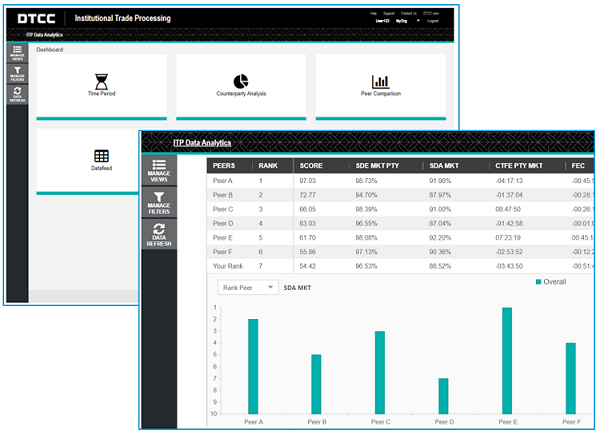Viewport: 600px width, 434px height.
Task: Click CTFE PTY MKT value 08:47:50
Action: tap(508, 209)
